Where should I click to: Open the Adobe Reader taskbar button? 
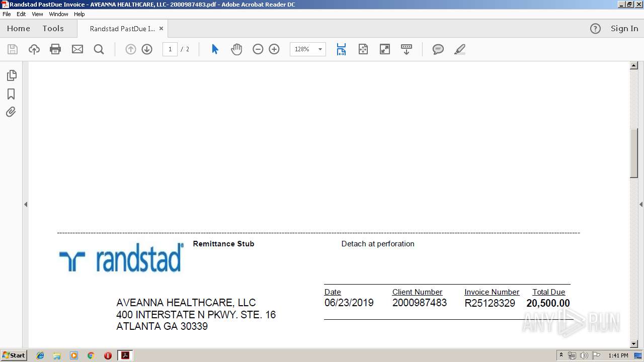tap(125, 355)
